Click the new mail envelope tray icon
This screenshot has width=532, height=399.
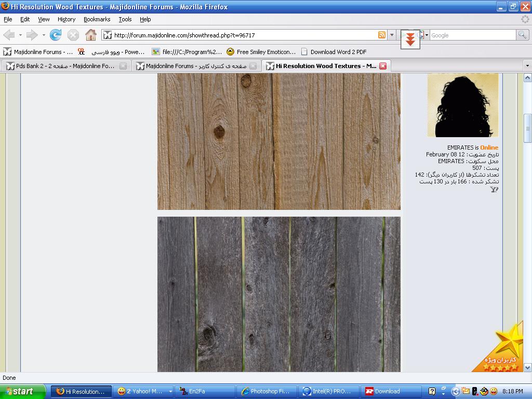click(x=465, y=391)
